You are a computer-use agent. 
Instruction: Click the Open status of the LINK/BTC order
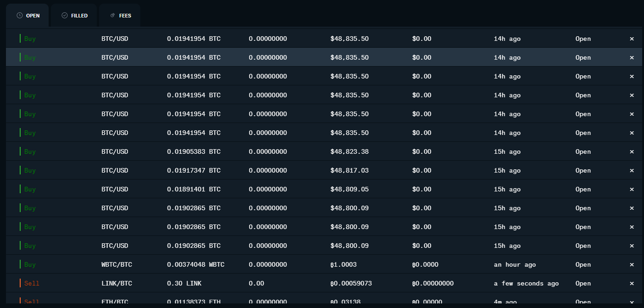pyautogui.click(x=583, y=283)
